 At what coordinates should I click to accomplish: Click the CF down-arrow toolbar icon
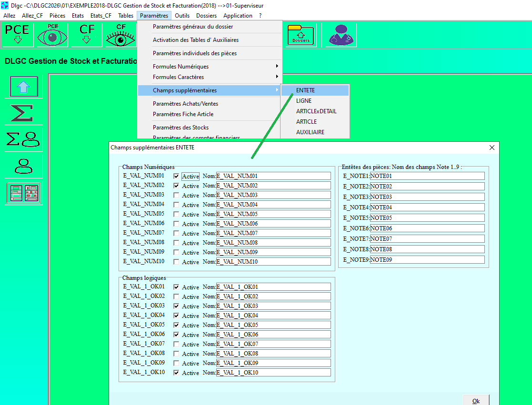[87, 34]
